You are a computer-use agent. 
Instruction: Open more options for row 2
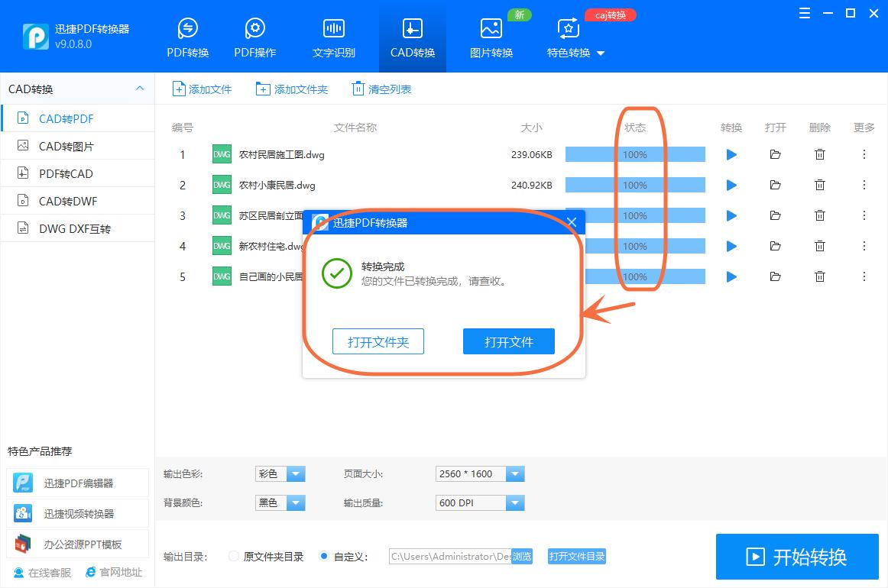coord(864,185)
